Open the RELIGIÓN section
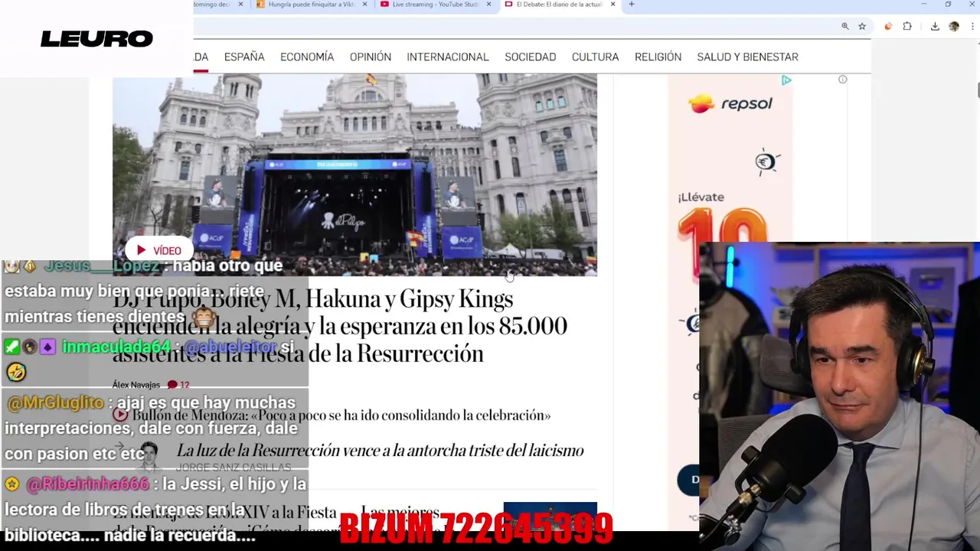 658,57
